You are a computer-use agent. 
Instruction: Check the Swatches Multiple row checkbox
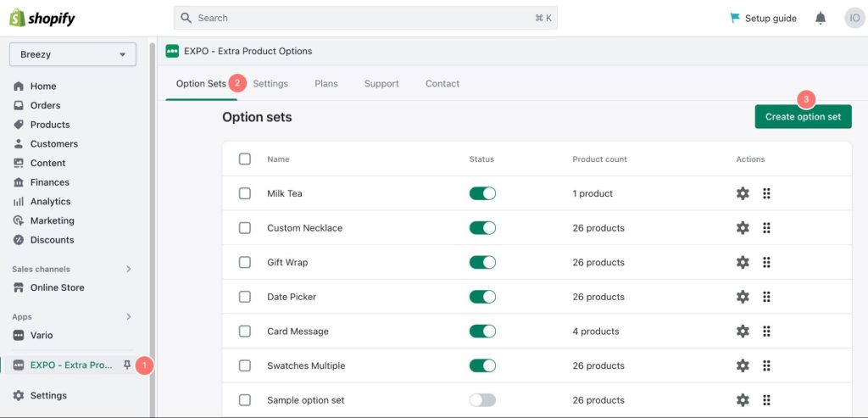pos(245,365)
